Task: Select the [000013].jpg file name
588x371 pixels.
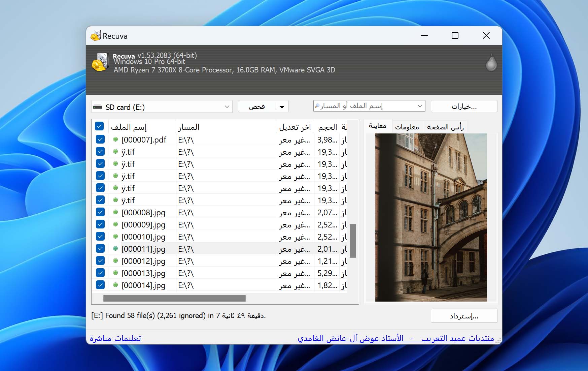Action: [x=143, y=273]
